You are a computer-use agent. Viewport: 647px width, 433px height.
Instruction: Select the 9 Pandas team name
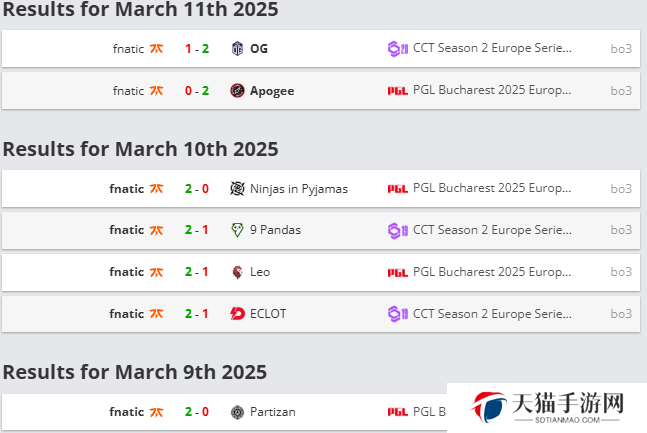tap(275, 230)
